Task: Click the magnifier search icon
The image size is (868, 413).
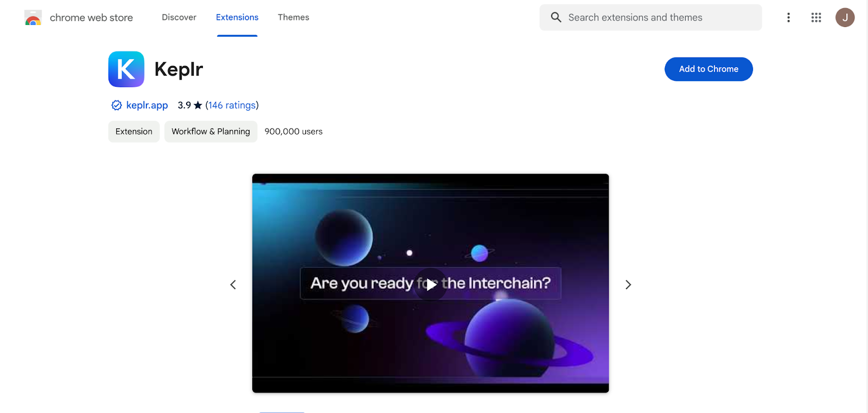Action: [556, 17]
